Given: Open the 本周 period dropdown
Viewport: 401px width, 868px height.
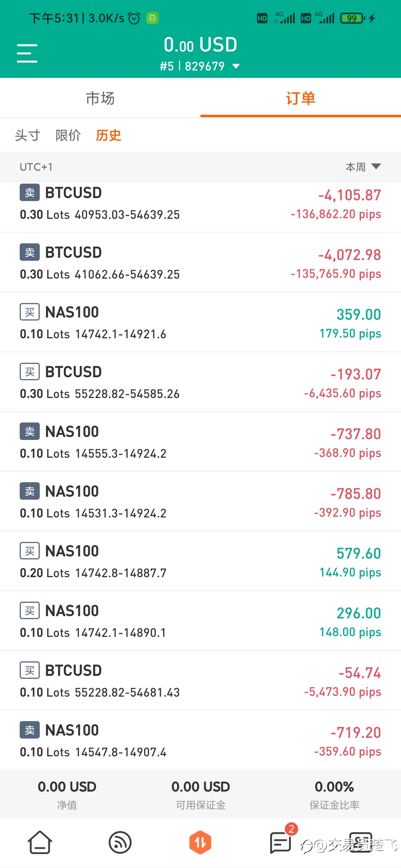Looking at the screenshot, I should point(363,167).
